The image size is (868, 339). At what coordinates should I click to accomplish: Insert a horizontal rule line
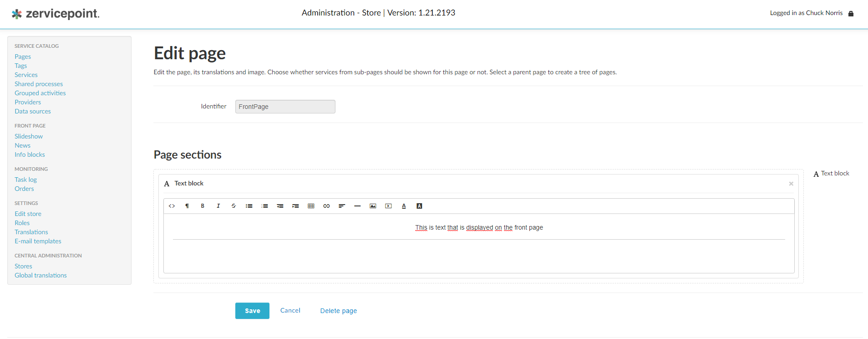click(357, 206)
